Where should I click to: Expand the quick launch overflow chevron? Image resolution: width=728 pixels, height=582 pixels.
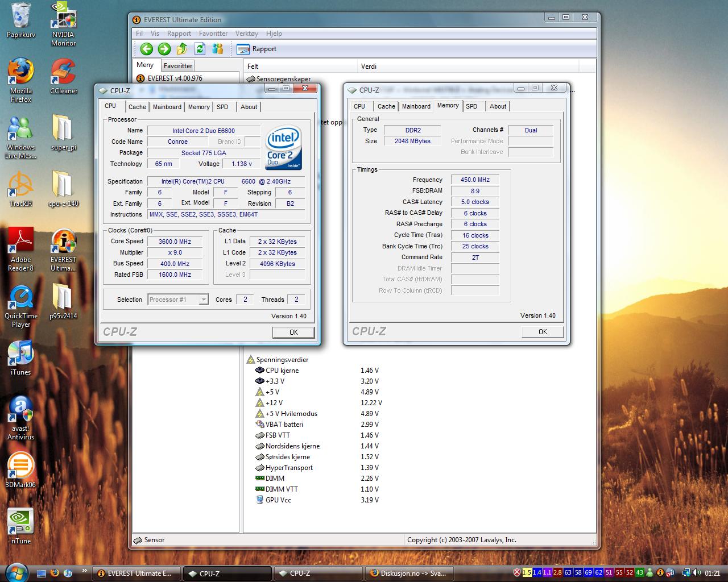click(x=85, y=571)
